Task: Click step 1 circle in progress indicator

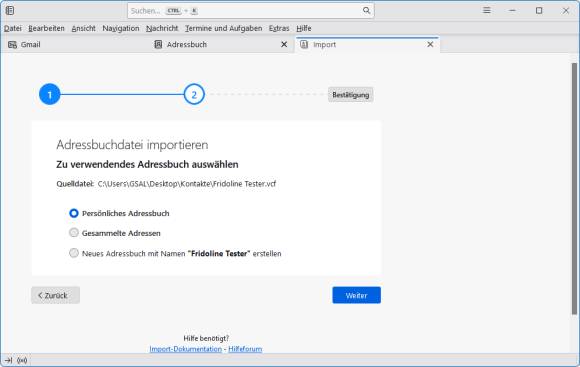Action: click(50, 94)
